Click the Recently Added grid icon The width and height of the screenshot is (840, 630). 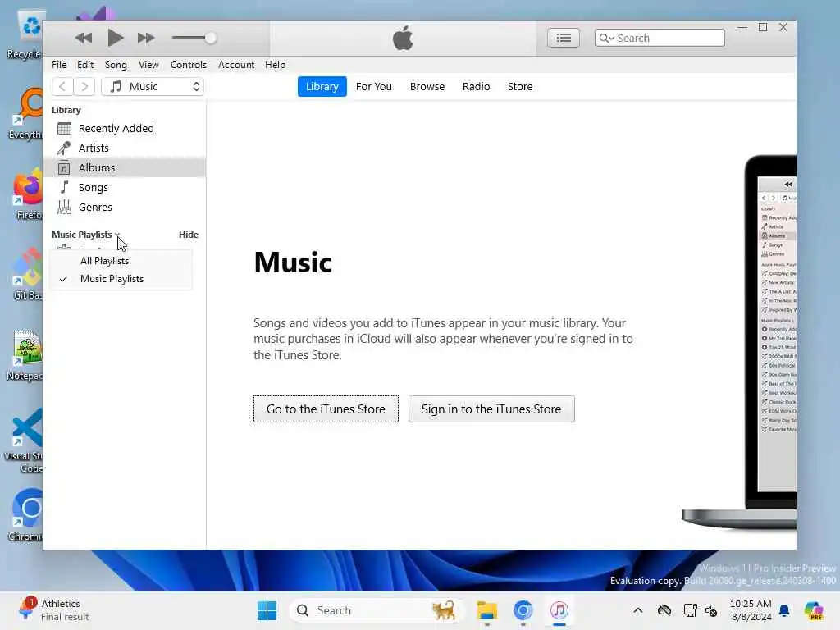click(x=64, y=129)
